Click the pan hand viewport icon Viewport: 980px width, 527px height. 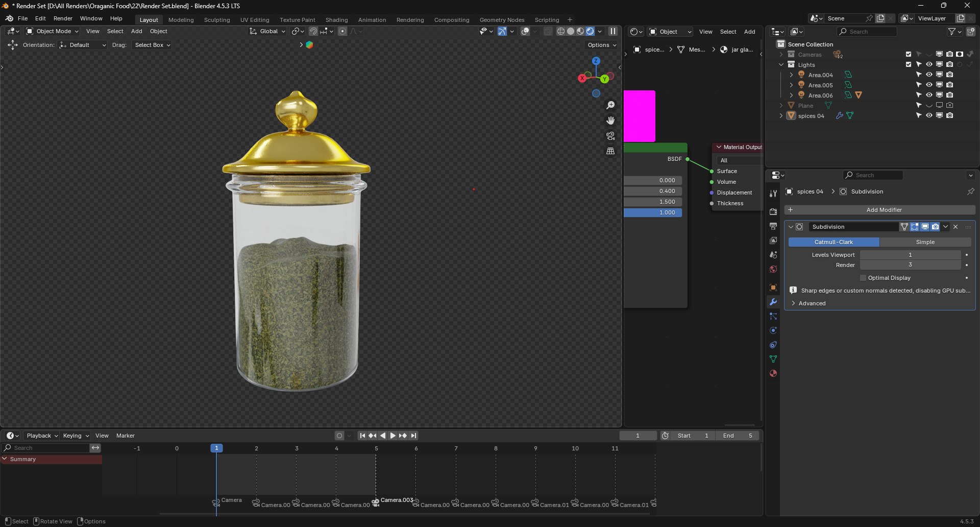(610, 121)
